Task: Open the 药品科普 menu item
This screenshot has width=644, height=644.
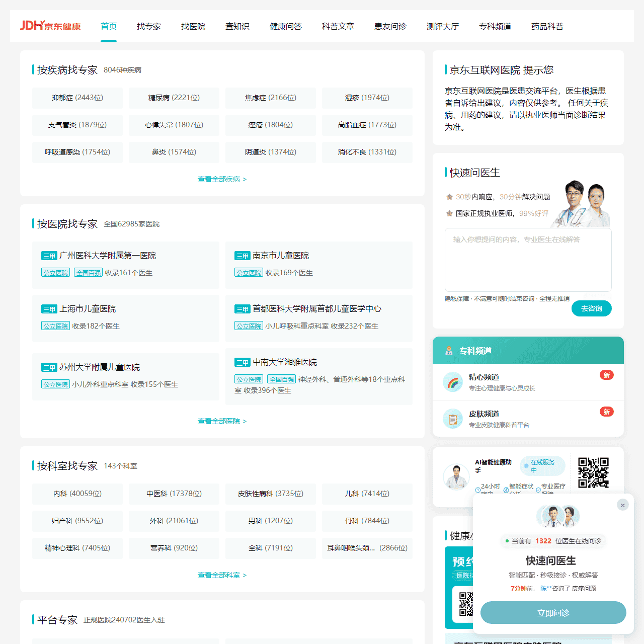Action: click(x=547, y=26)
